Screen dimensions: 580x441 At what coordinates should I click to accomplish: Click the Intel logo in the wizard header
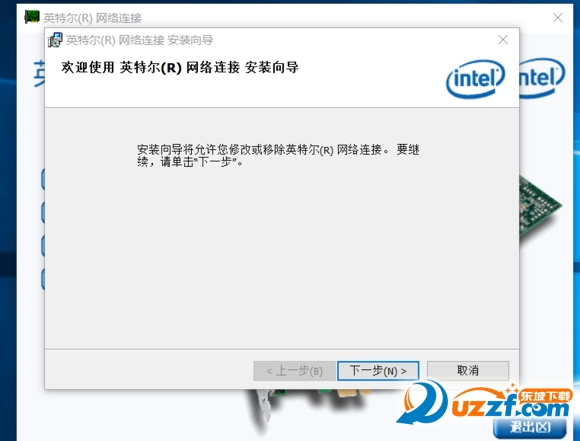tap(475, 79)
